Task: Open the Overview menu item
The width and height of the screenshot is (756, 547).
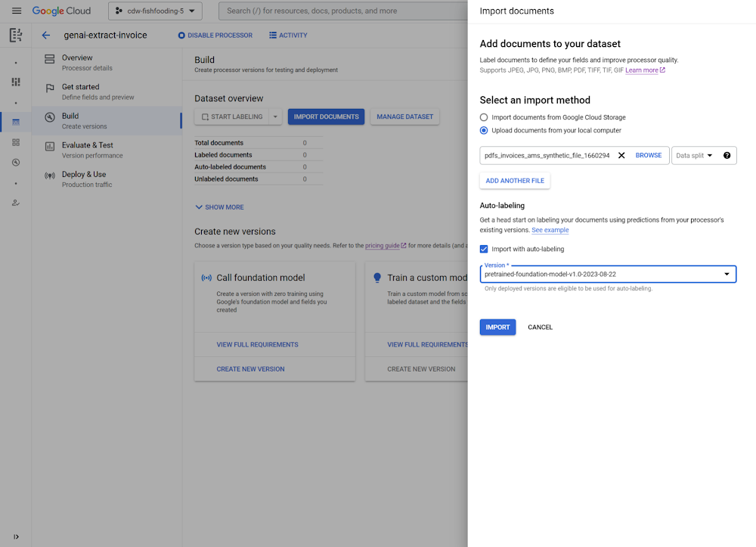Action: click(107, 62)
